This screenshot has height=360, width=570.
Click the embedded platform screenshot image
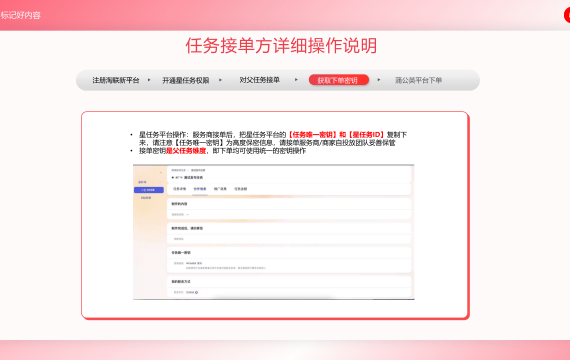tap(274, 232)
